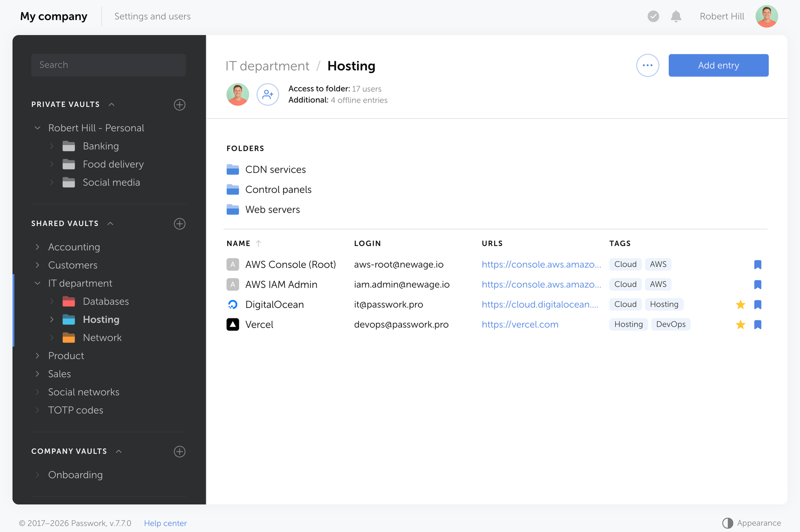Click the Vercel logo icon
Viewport: 800px width, 532px height.
(x=233, y=324)
